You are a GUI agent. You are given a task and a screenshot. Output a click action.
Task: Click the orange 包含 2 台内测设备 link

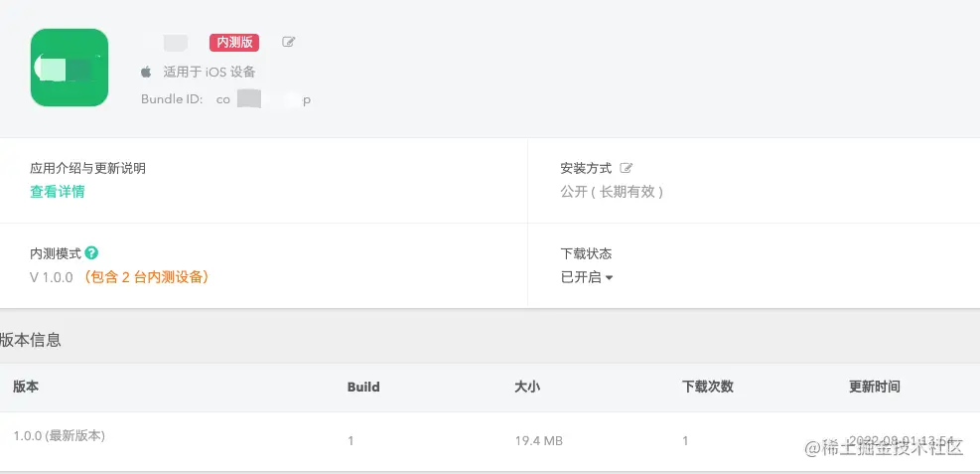pyautogui.click(x=146, y=277)
